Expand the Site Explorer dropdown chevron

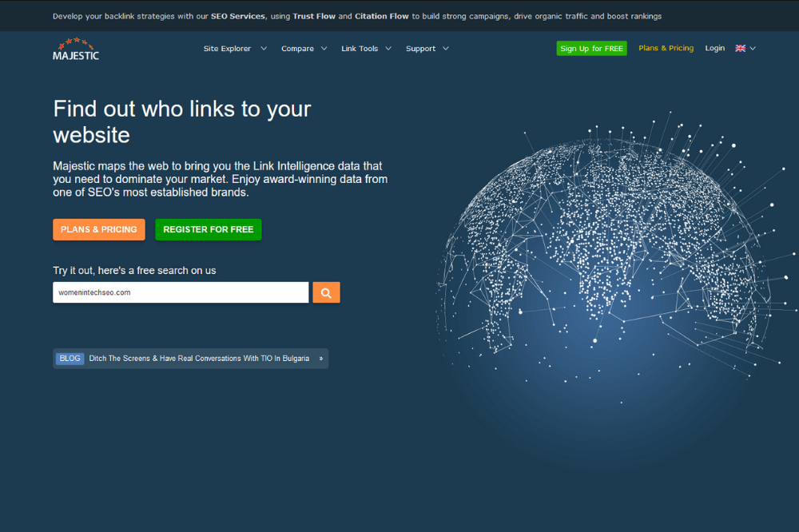coord(264,49)
